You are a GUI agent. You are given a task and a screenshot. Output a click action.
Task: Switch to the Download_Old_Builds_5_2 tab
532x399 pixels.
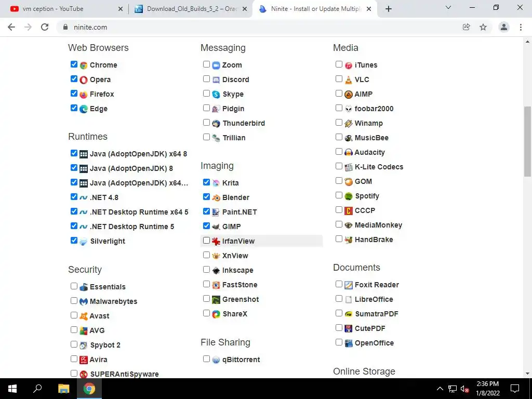[190, 9]
